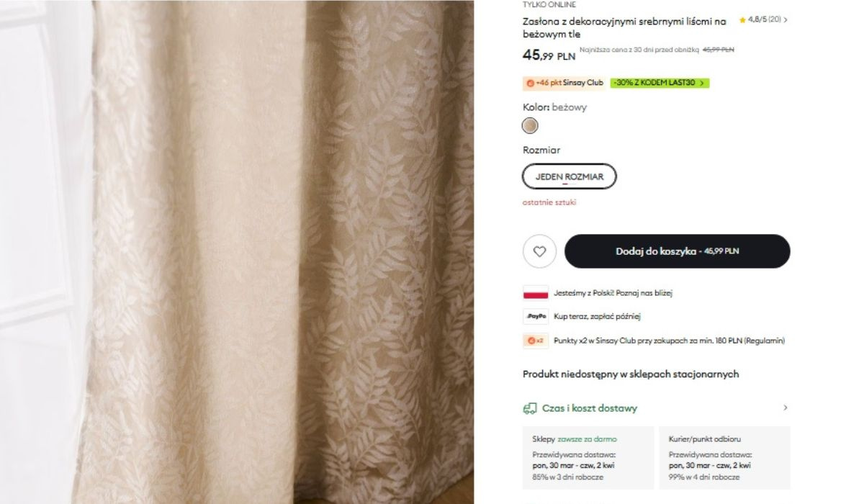Open the Regulamin link
This screenshot has height=504, width=864.
[x=765, y=341]
